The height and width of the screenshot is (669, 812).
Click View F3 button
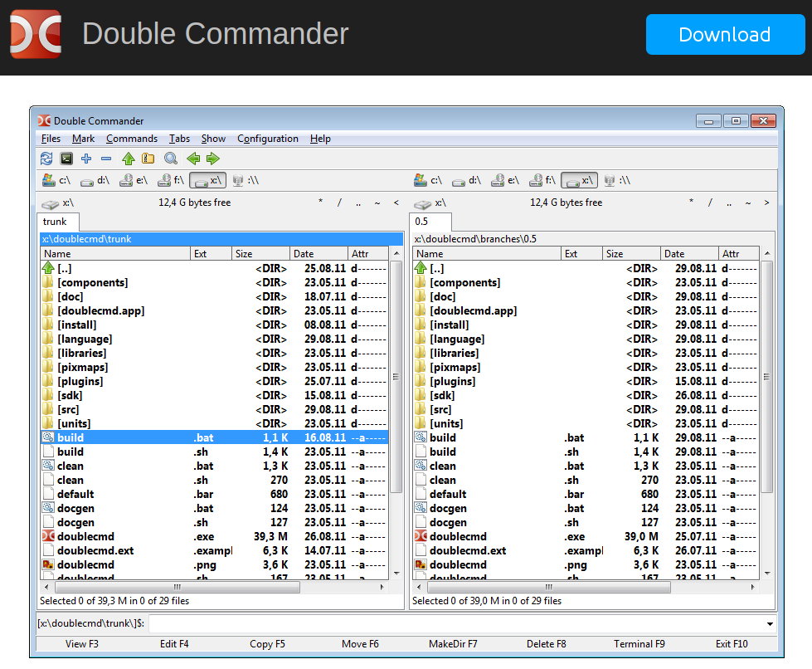(x=82, y=643)
